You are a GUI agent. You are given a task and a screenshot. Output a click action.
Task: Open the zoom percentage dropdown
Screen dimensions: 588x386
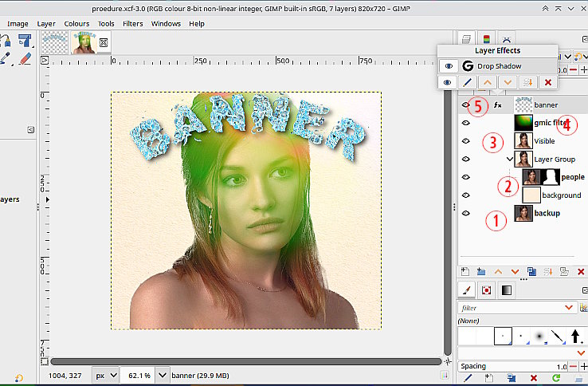coord(162,375)
